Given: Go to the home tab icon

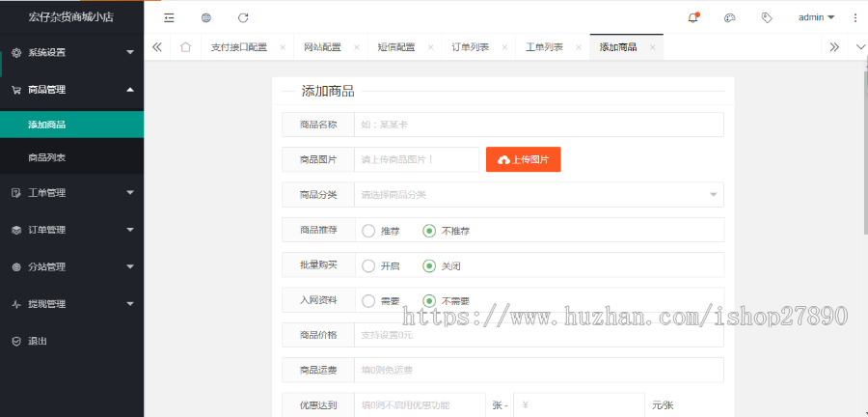Looking at the screenshot, I should tap(186, 47).
